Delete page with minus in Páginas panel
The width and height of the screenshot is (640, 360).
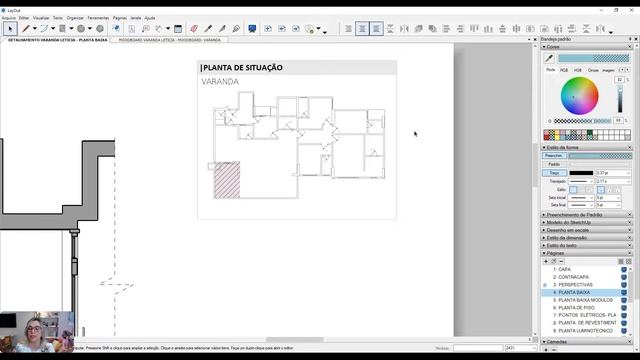pyautogui.click(x=561, y=261)
